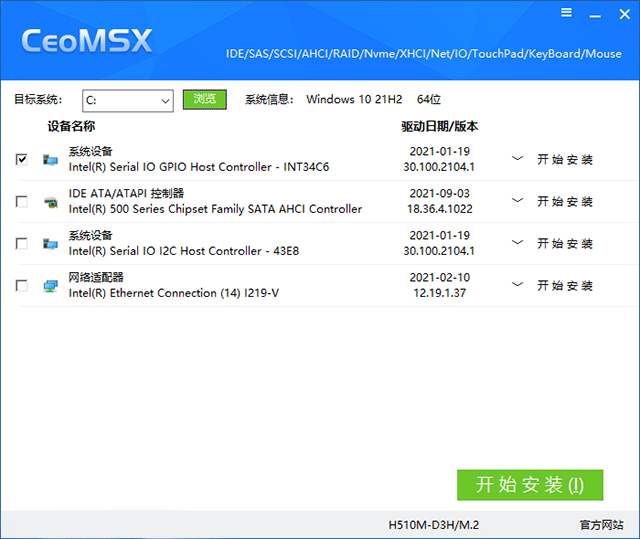
Task: Click the green 浏览 browse button
Action: pyautogui.click(x=204, y=99)
